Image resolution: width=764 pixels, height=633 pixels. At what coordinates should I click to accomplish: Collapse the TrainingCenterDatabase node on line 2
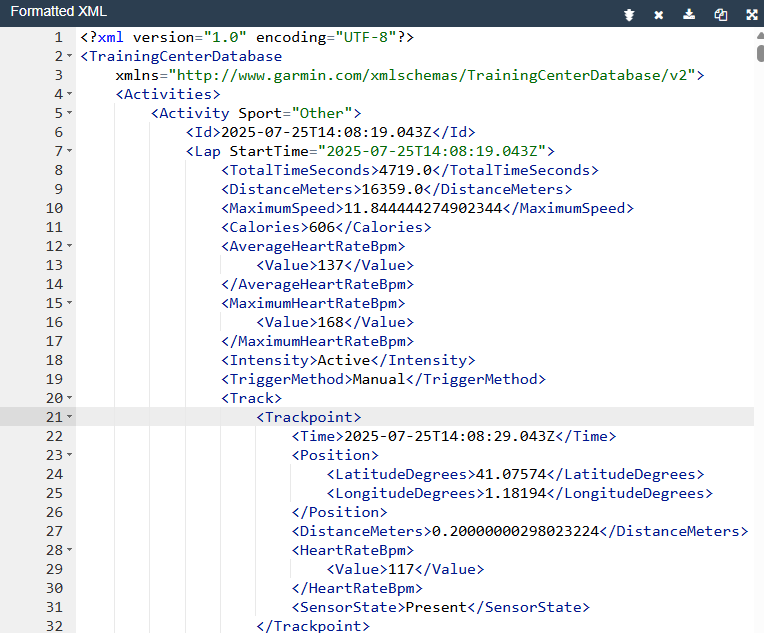[70, 56]
